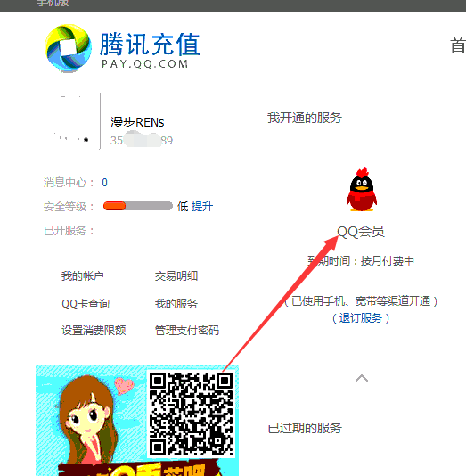466x476 pixels.
Task: Click the username 漫步RENs
Action: (x=137, y=122)
